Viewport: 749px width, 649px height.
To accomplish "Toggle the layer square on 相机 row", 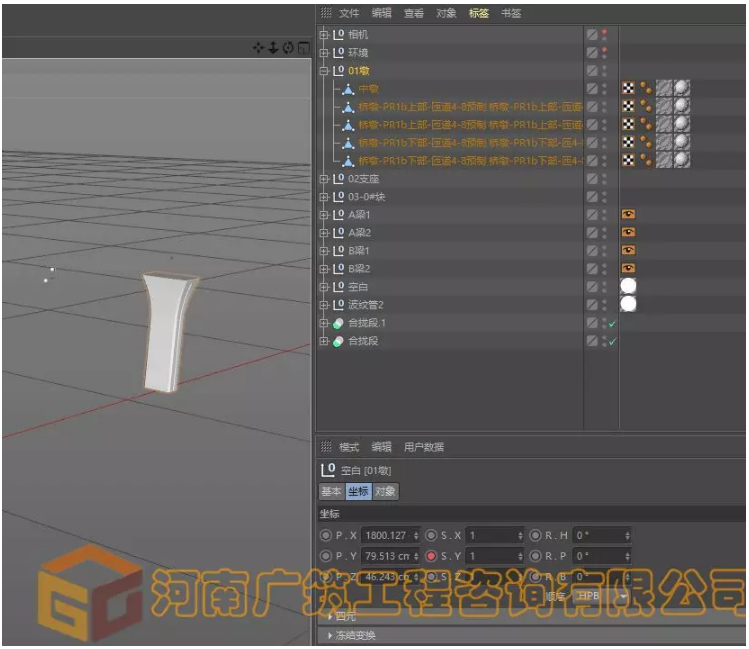I will coord(592,34).
